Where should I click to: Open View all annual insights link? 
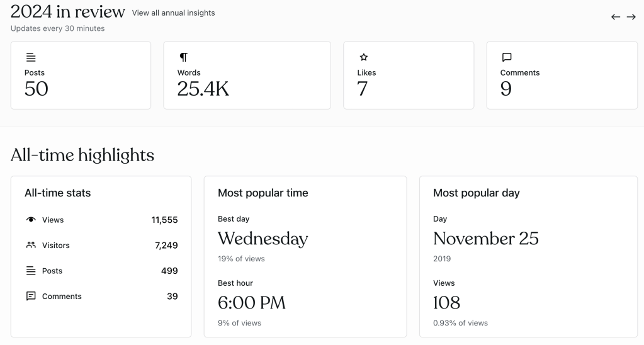pos(173,13)
